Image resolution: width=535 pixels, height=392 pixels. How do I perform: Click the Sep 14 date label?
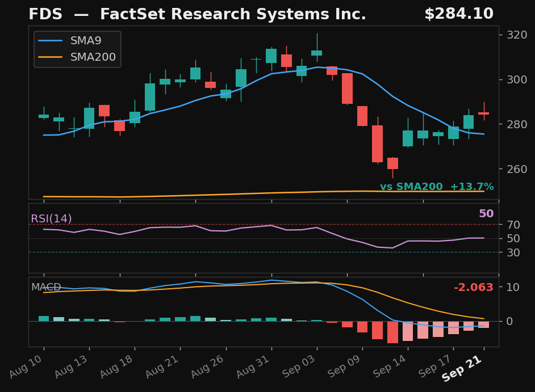[390, 366]
